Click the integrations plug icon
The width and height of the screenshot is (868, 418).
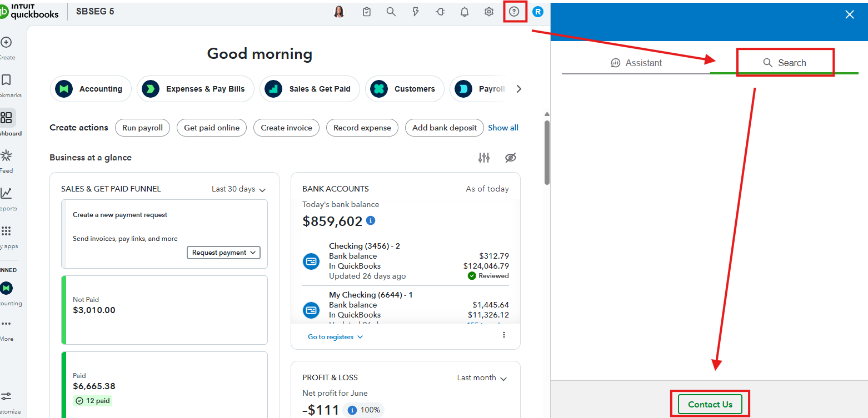coord(440,12)
